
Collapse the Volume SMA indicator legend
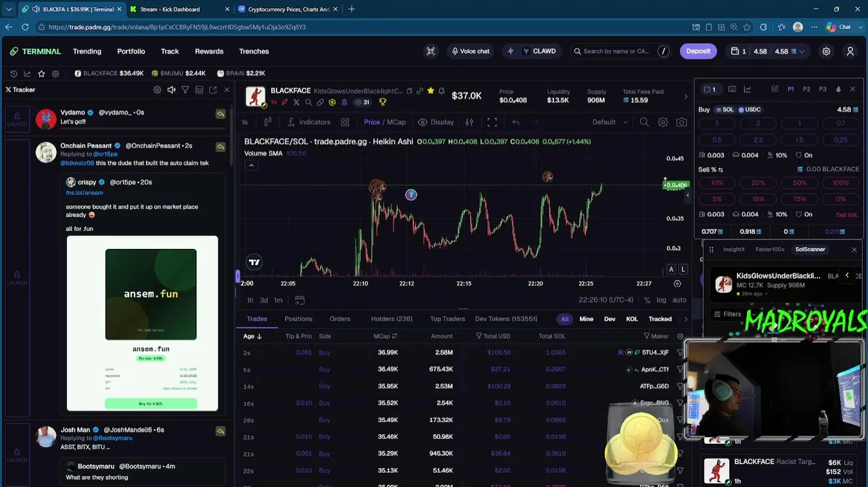pyautogui.click(x=251, y=166)
